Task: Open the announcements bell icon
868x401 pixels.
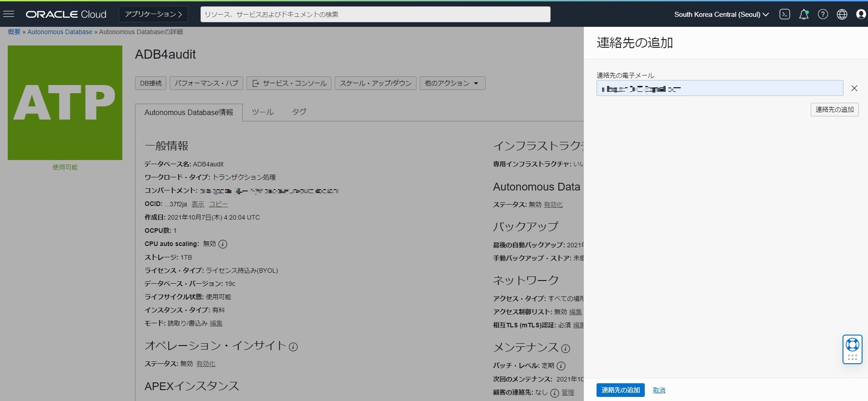Action: coord(804,14)
